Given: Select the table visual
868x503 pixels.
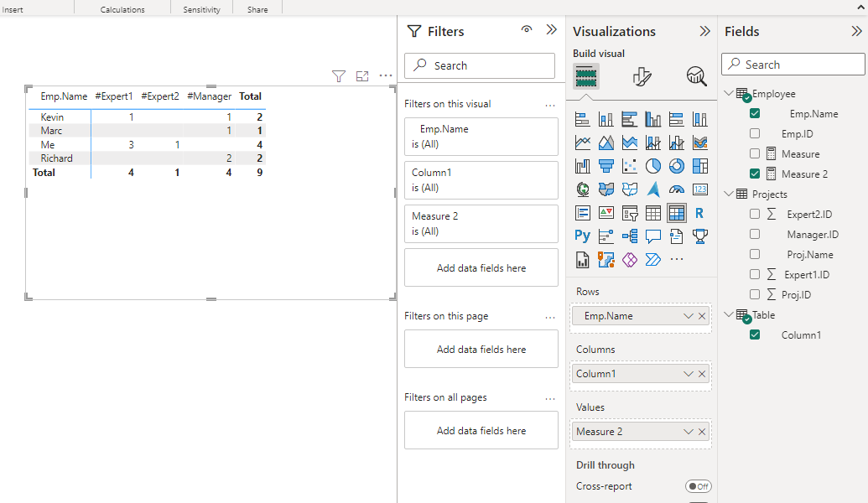Looking at the screenshot, I should pyautogui.click(x=653, y=213).
